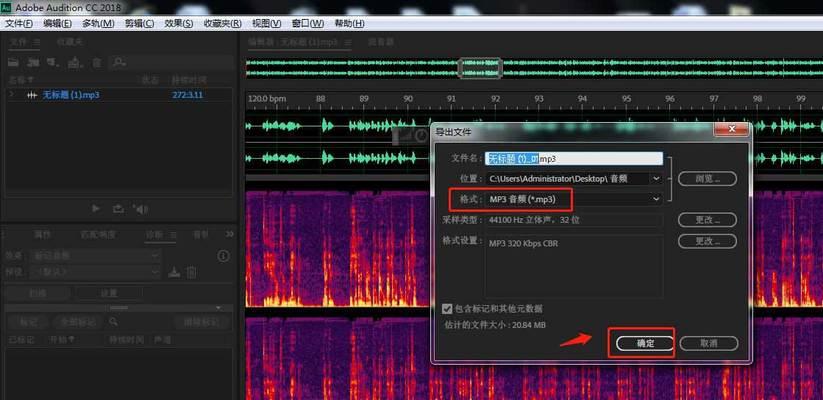Open the 帮助(H) menu

click(x=349, y=24)
